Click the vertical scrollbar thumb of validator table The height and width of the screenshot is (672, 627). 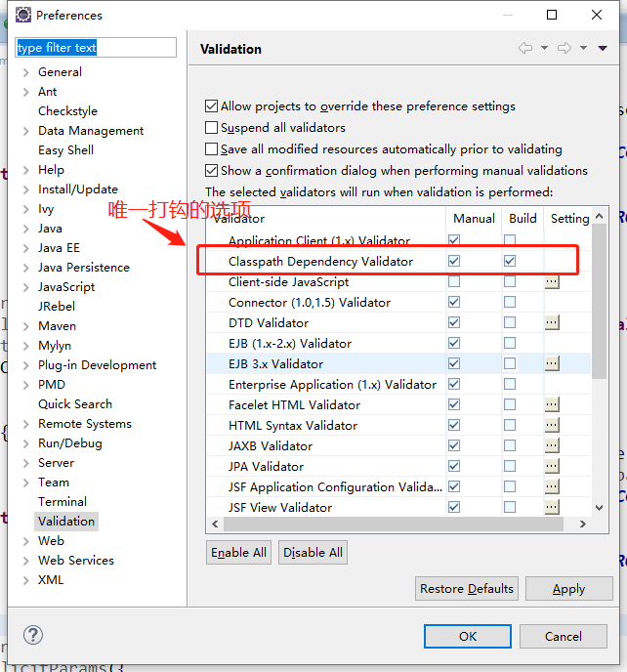(x=599, y=301)
